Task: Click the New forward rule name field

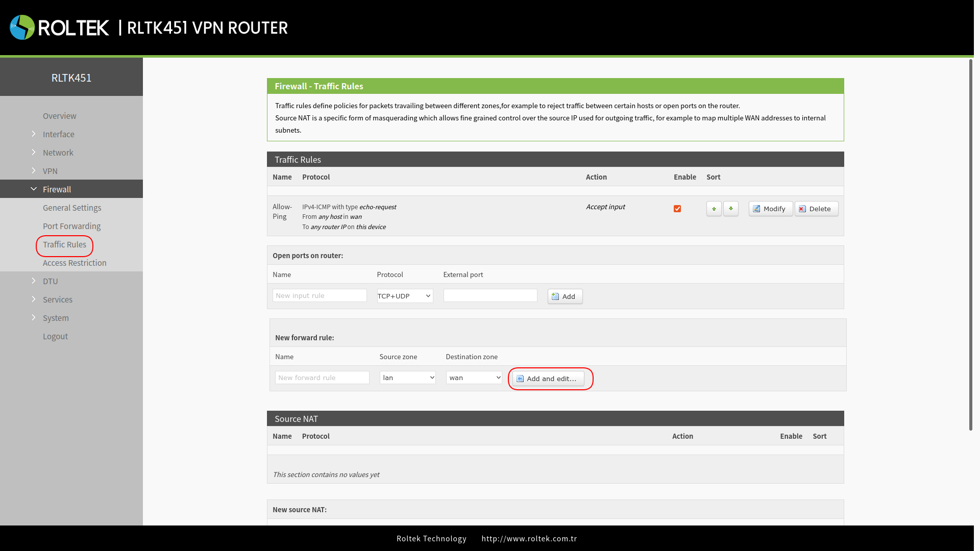Action: pyautogui.click(x=322, y=378)
